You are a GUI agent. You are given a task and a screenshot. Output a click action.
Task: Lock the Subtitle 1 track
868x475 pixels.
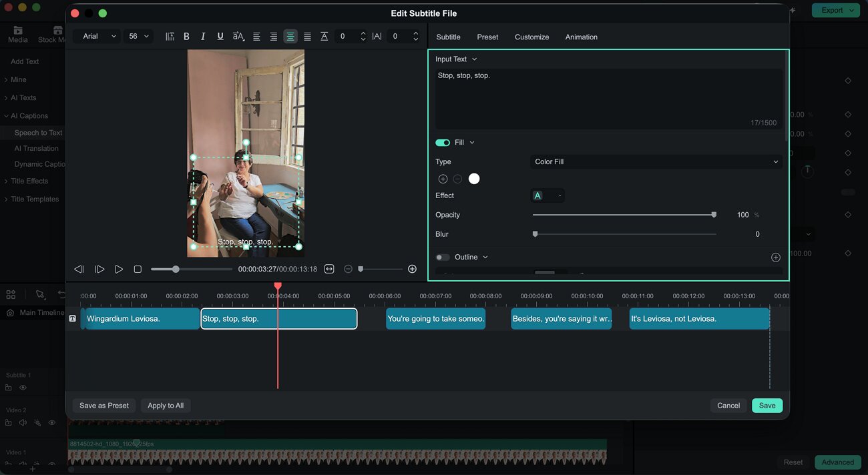pyautogui.click(x=9, y=388)
